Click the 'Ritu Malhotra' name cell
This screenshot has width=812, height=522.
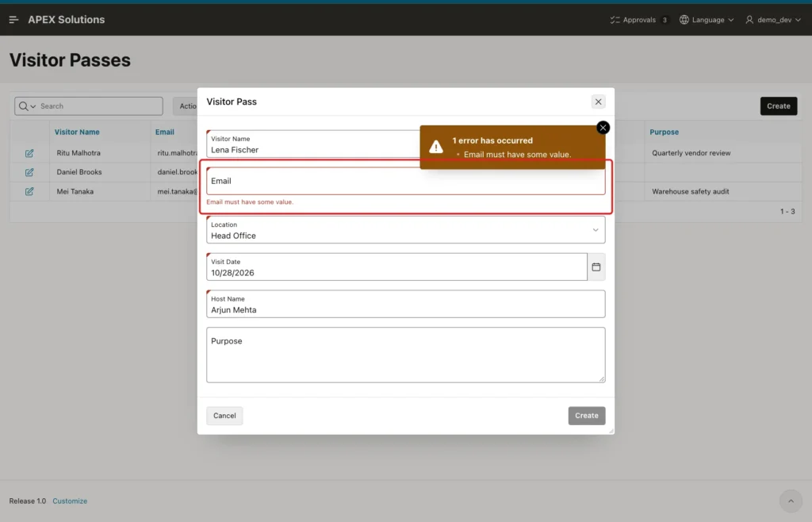[79, 153]
